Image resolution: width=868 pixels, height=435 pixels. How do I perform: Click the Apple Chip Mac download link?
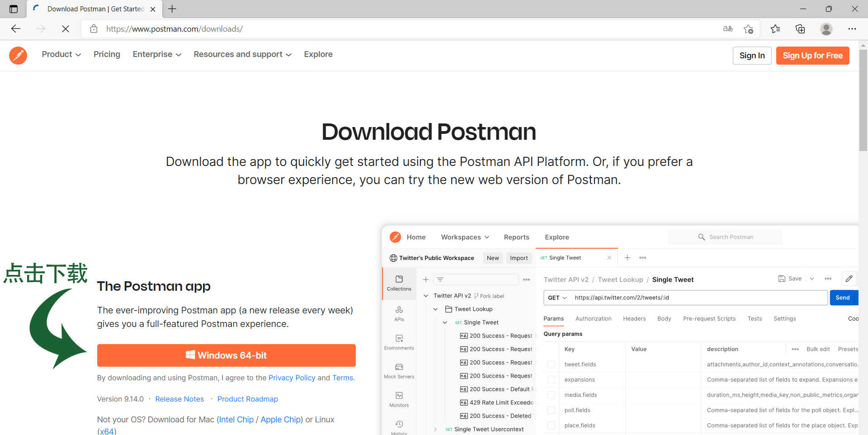click(281, 420)
